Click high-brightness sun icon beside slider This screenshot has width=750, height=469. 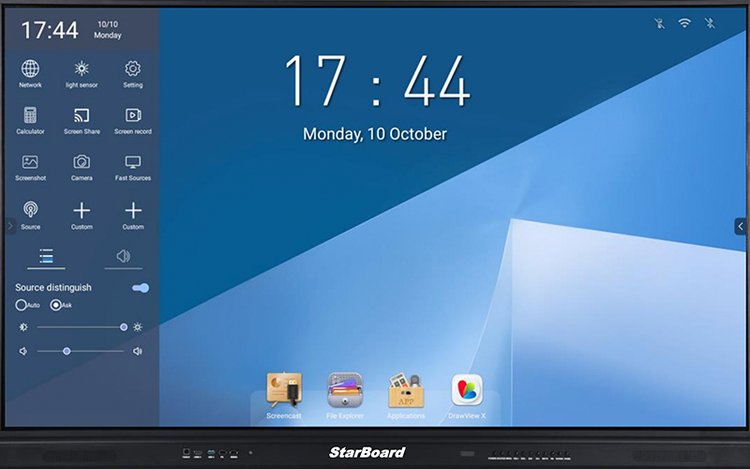tap(138, 327)
